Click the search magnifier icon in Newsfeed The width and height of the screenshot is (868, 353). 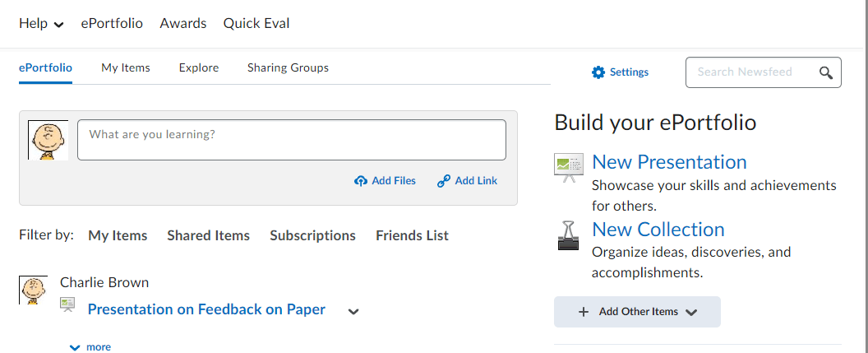826,72
